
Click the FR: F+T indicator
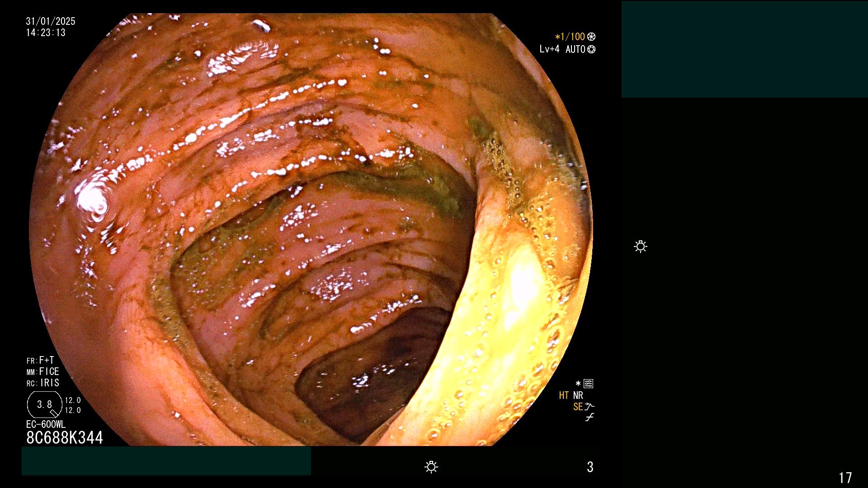(x=40, y=360)
